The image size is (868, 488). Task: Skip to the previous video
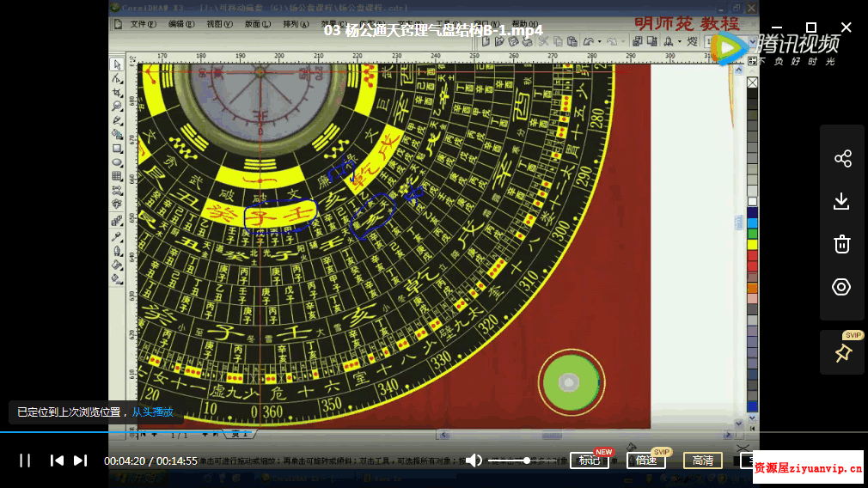57,461
